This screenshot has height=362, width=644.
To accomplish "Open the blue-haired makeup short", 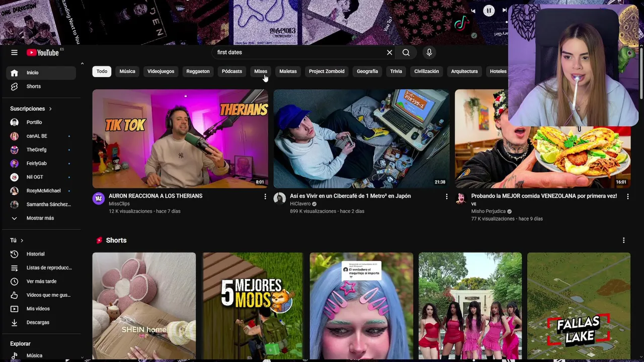I will [361, 306].
